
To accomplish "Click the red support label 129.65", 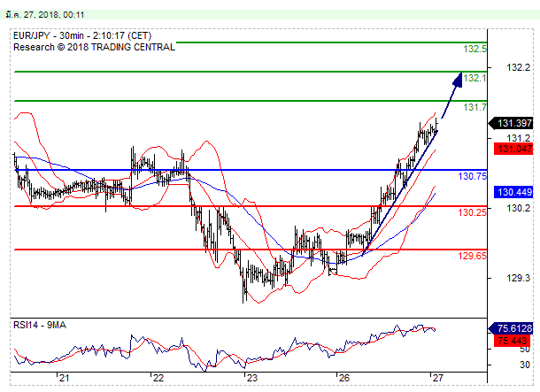I will click(472, 256).
